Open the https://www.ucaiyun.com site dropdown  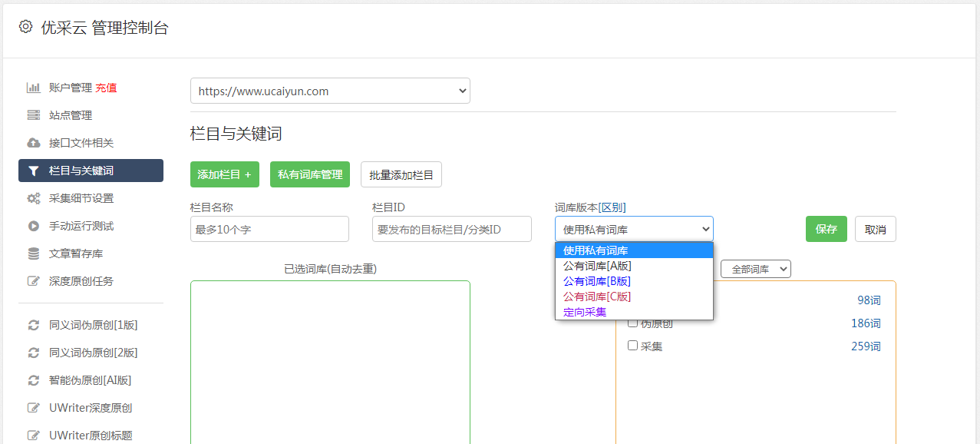(x=330, y=91)
